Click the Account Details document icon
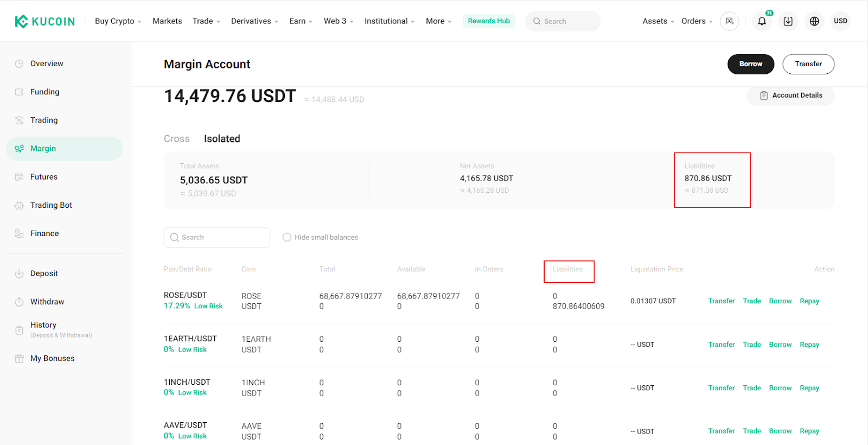Screen dimensions: 868x445 pyautogui.click(x=764, y=96)
